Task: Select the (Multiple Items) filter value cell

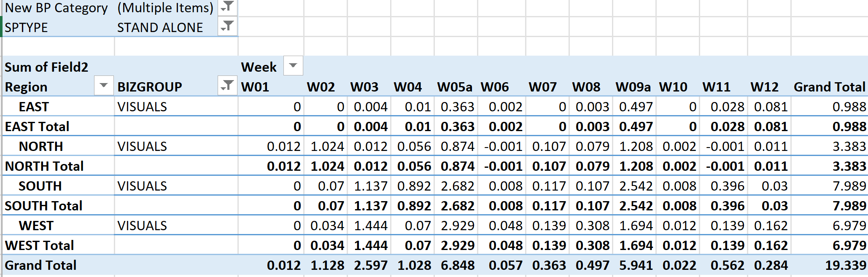Action: pyautogui.click(x=165, y=8)
